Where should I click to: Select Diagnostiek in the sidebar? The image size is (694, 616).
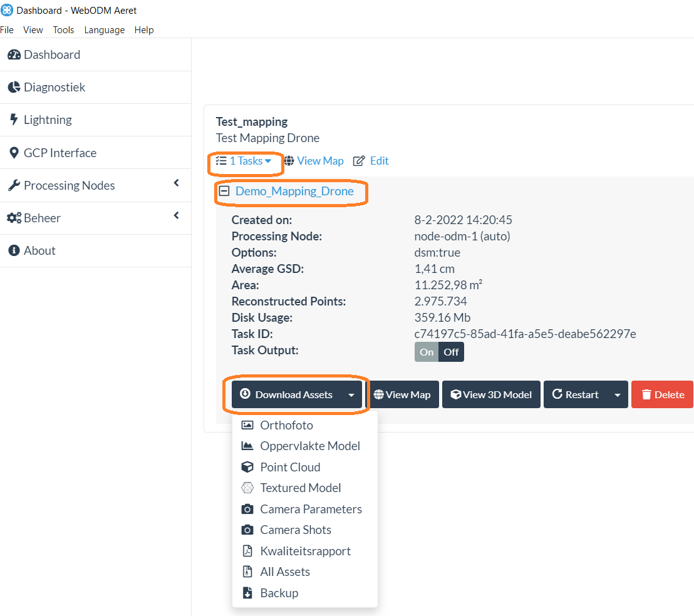[x=54, y=87]
